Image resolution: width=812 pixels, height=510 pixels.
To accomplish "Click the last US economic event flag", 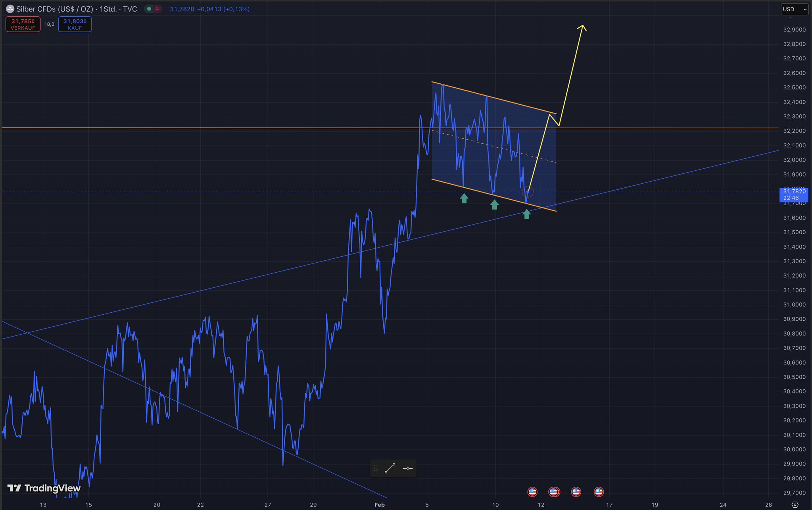I will [x=599, y=492].
